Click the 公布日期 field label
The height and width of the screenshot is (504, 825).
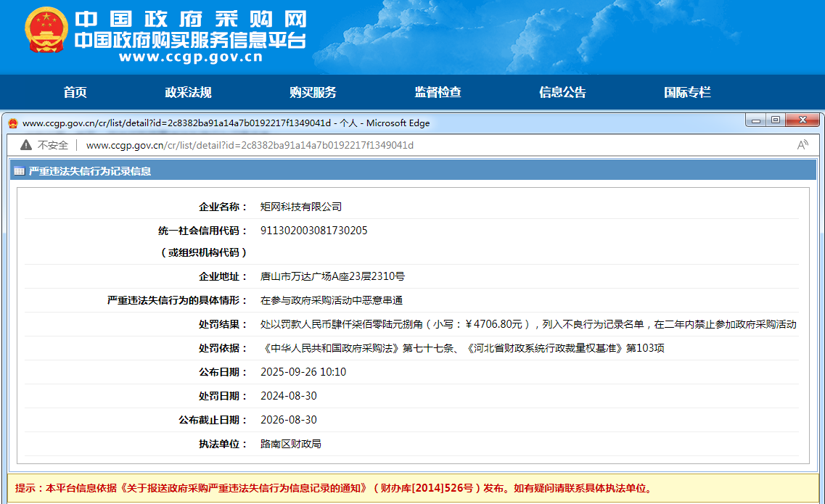point(223,372)
